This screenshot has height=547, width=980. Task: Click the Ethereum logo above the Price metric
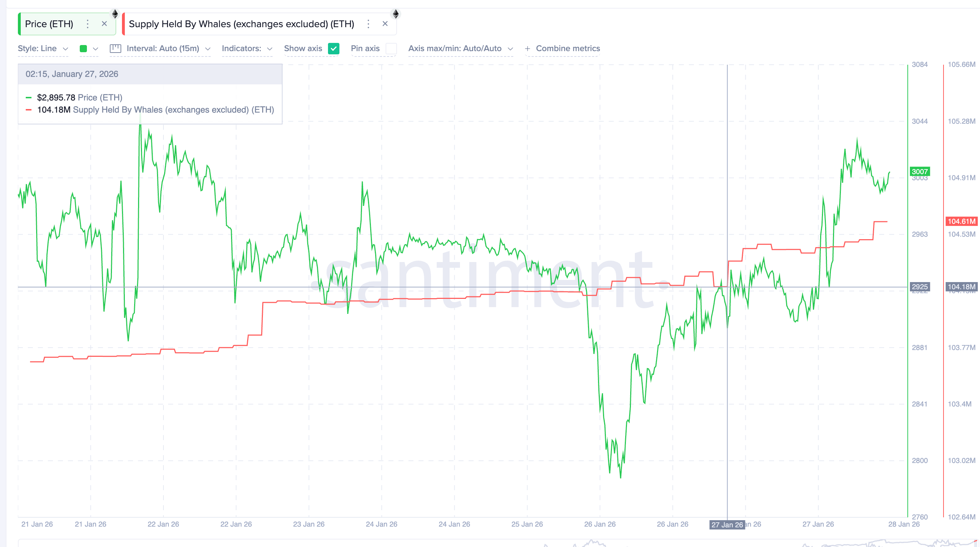click(115, 14)
